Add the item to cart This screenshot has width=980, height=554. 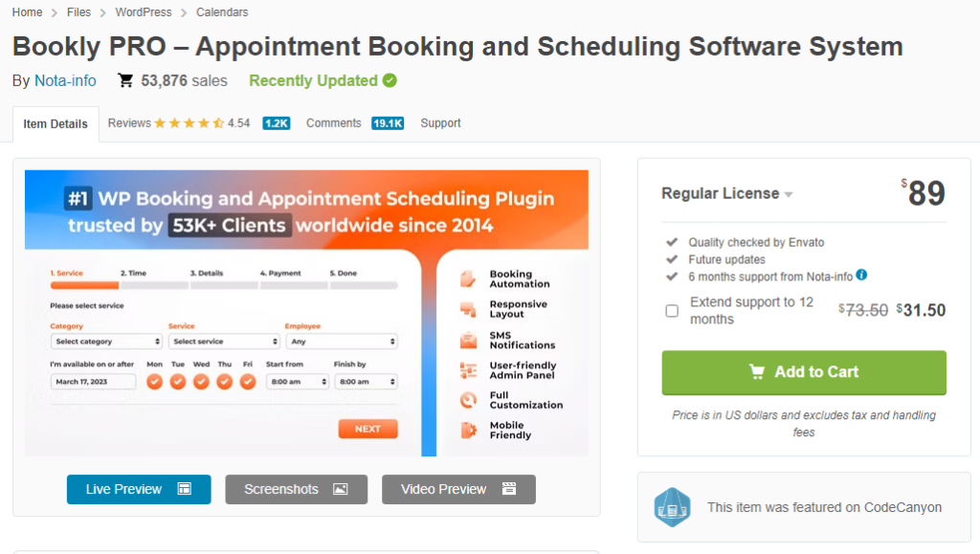804,372
